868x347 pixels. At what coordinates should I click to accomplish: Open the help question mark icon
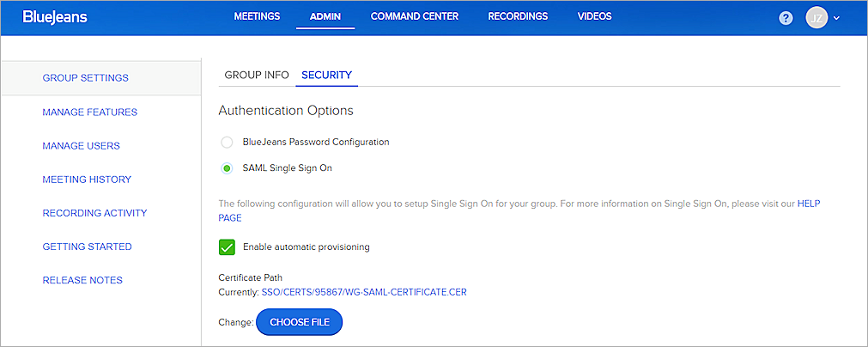coord(786,18)
